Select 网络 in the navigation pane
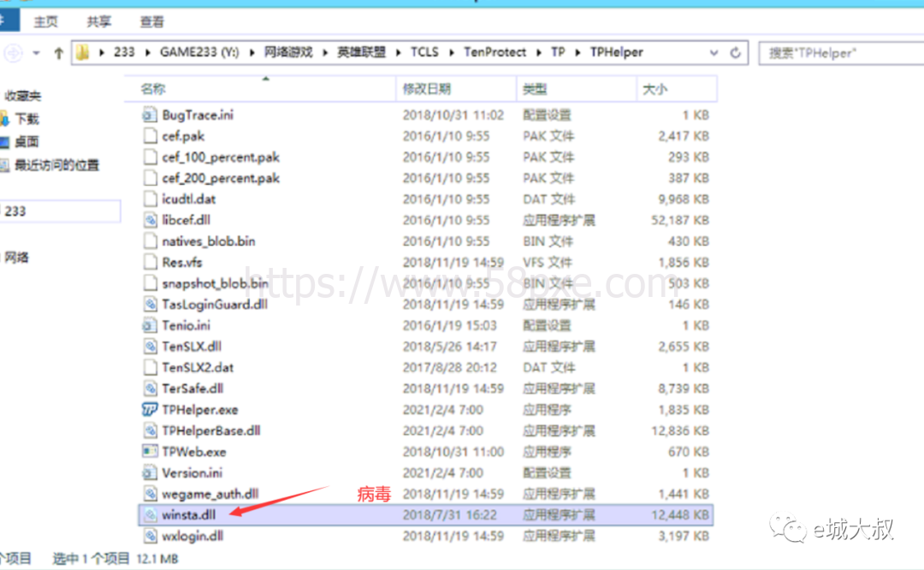 click(x=16, y=257)
